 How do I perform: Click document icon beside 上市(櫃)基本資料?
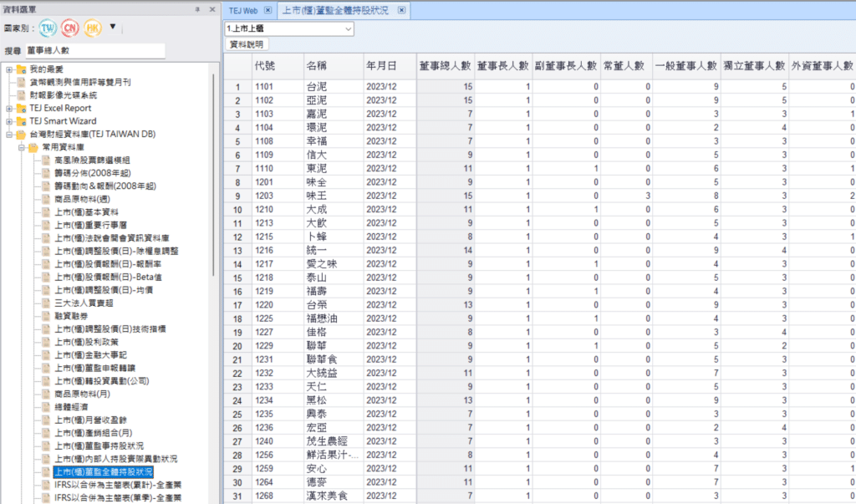coord(46,212)
